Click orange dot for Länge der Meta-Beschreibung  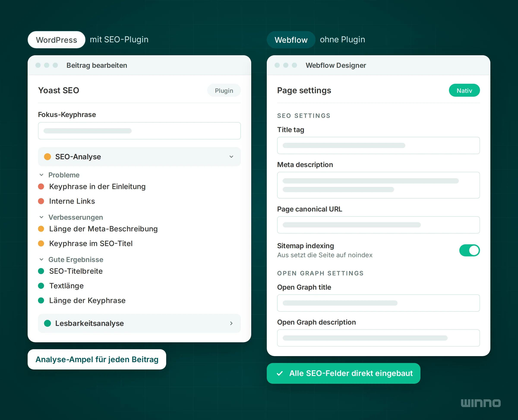pos(41,229)
